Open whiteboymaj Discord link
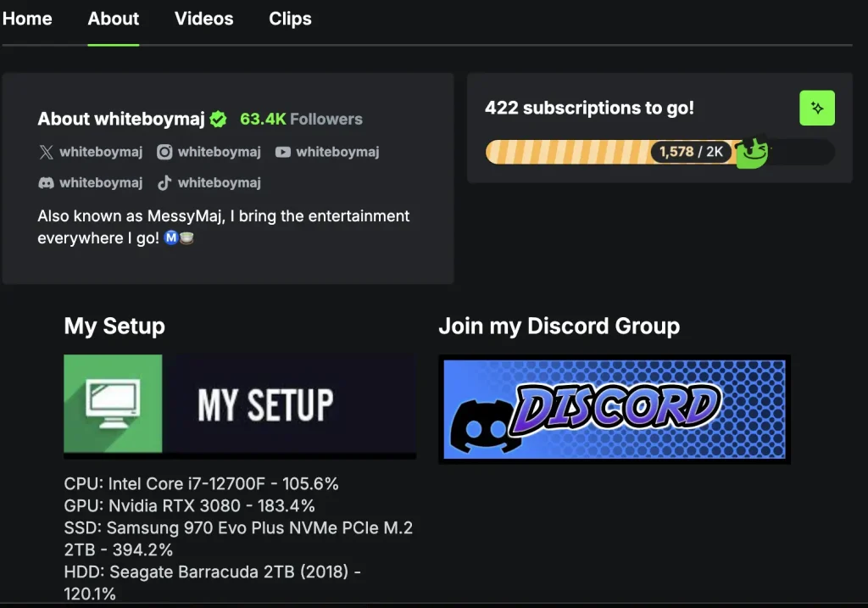Screen dimensions: 868x608 [x=101, y=182]
